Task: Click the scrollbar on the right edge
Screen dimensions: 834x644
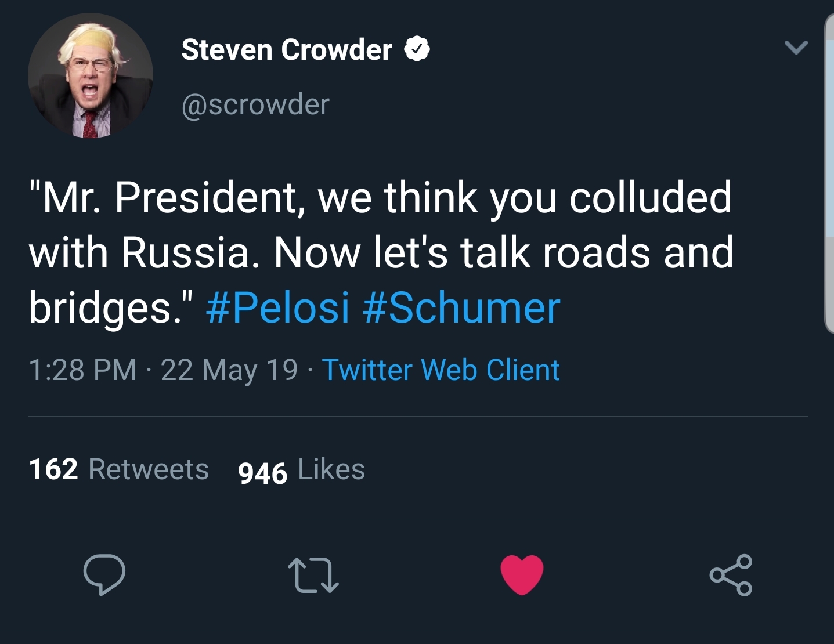Action: coord(829,174)
